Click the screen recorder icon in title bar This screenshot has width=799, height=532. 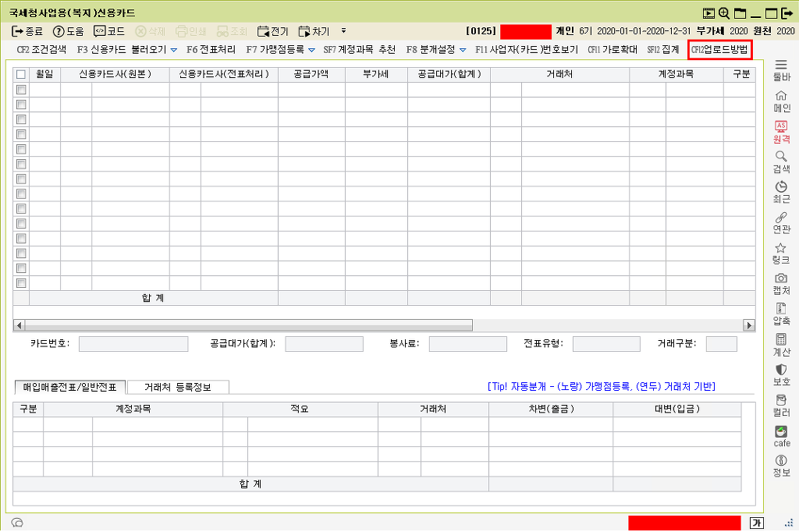tap(708, 13)
